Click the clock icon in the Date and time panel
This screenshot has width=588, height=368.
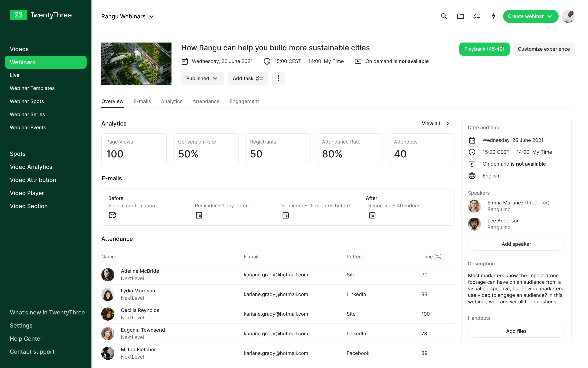(472, 152)
